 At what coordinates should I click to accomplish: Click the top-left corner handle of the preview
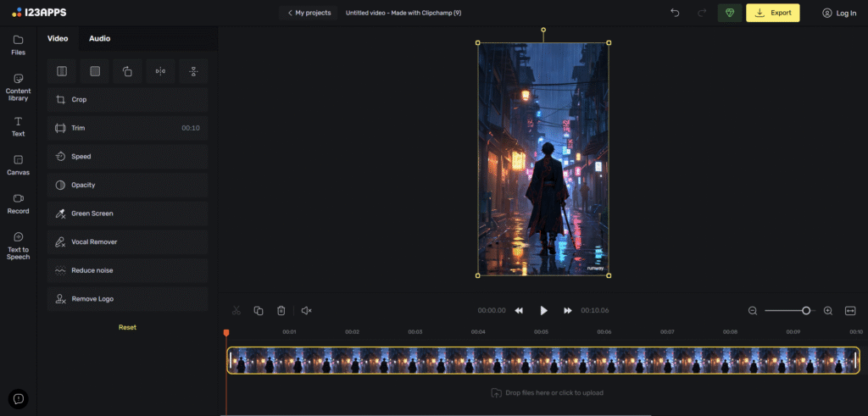pos(478,42)
